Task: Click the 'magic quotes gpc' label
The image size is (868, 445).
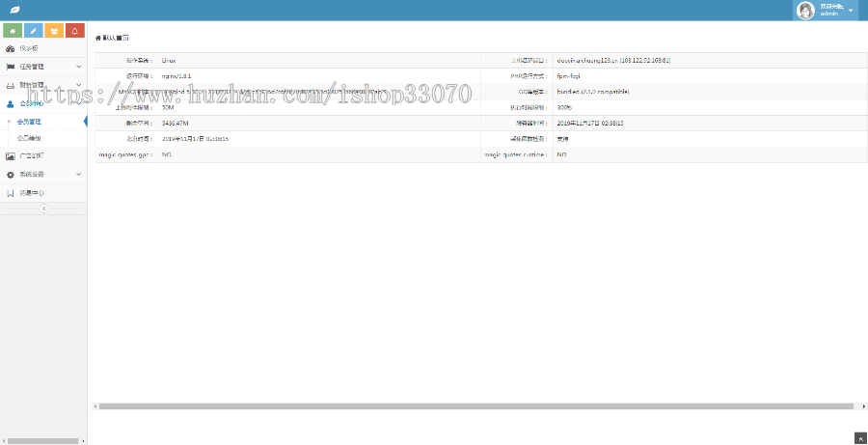Action: pos(125,154)
